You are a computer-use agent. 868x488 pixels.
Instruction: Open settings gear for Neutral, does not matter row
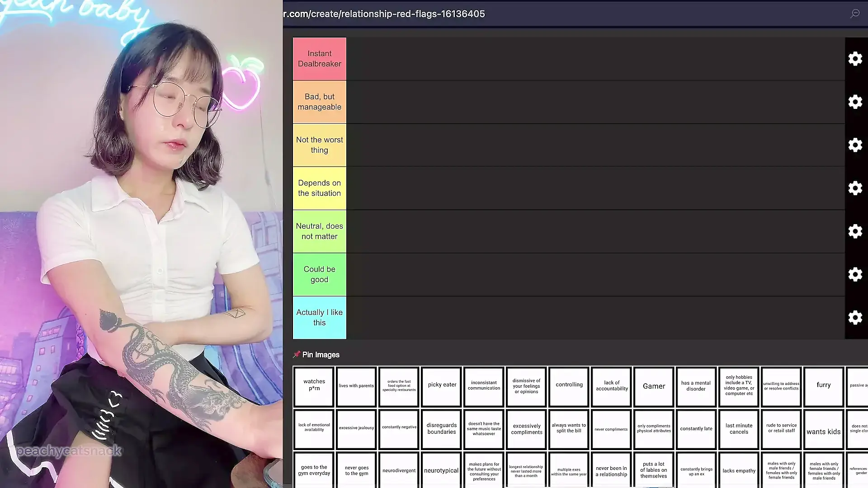click(x=855, y=231)
